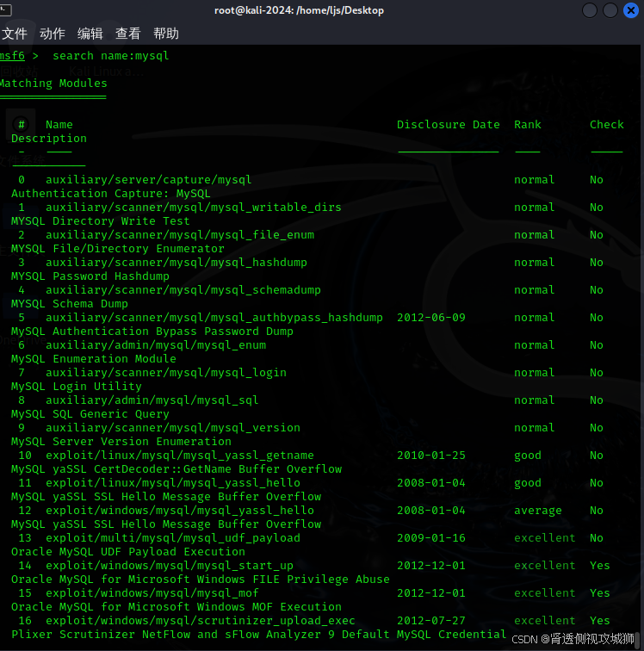Select auxiliary/admin/mysql/mysql_sql path

click(x=152, y=400)
